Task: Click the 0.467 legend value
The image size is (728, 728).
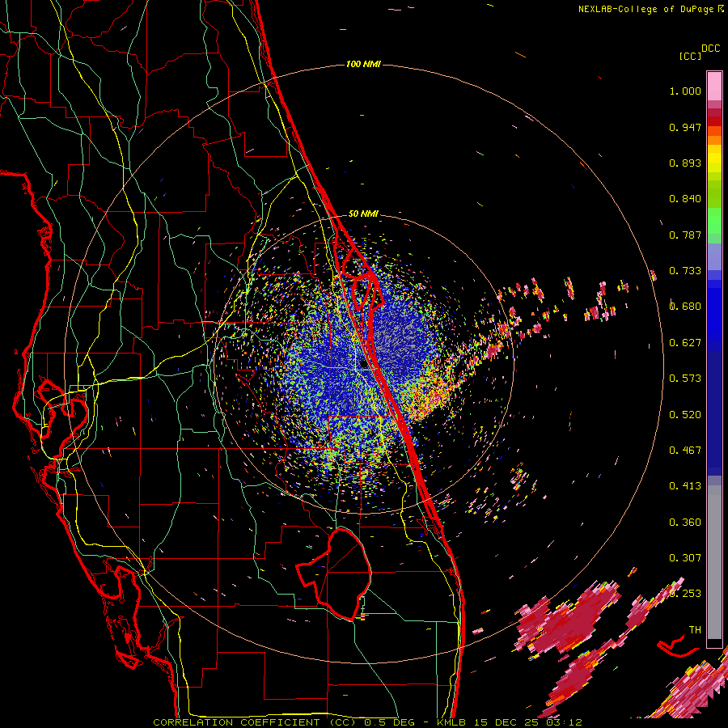Action: coord(685,451)
